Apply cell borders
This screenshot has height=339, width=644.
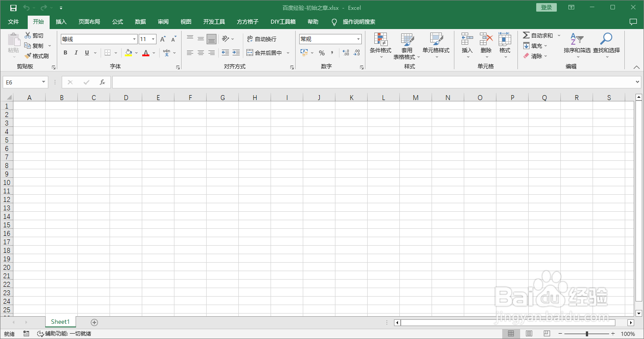point(108,53)
